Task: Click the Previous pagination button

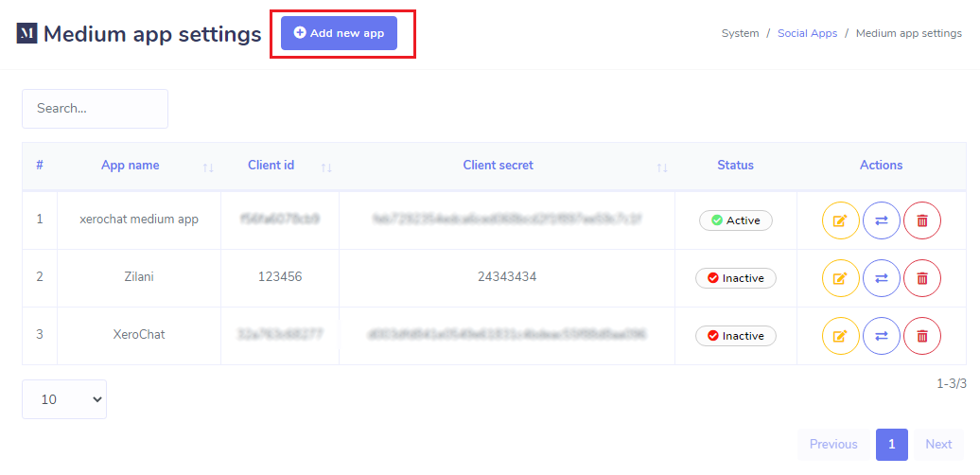Action: [x=833, y=445]
